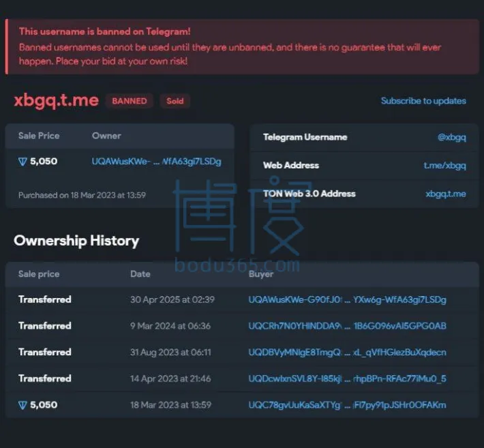Viewport: 484px width, 448px height.
Task: Click the date "14 Apr 2023 at 21:46"
Action: point(170,378)
